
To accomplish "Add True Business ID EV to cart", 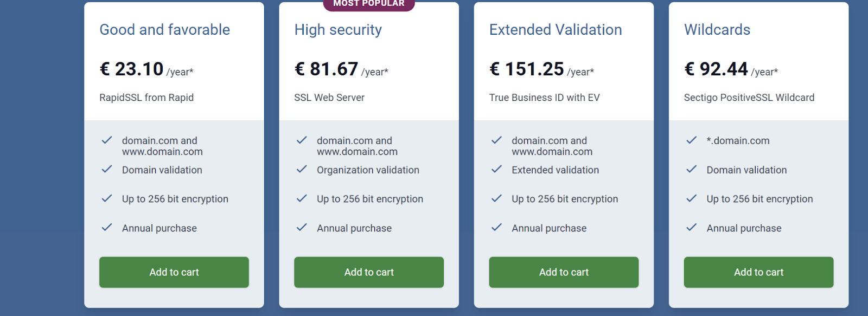I will click(x=564, y=272).
